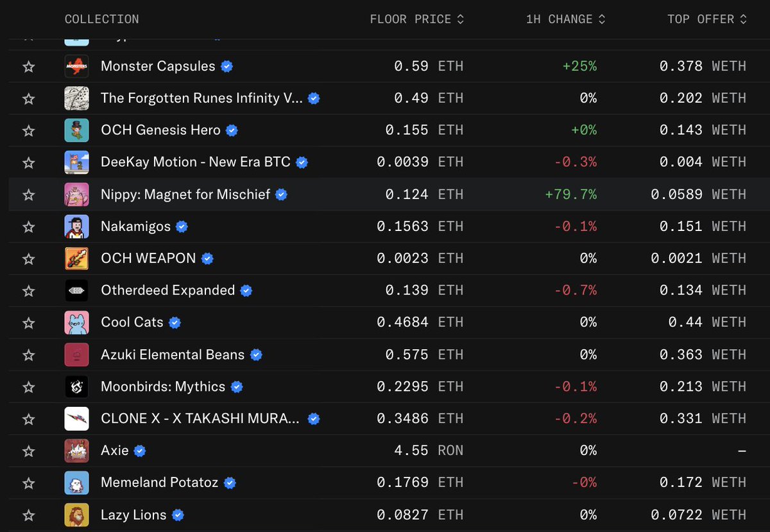Open Moonbirds: Mythics name link
770x532 pixels.
[x=163, y=387]
